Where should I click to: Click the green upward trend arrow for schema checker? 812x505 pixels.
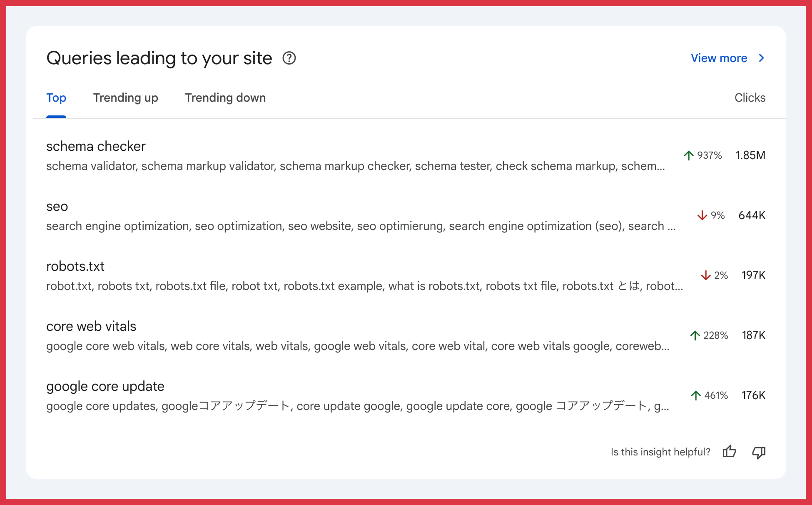[x=689, y=155]
